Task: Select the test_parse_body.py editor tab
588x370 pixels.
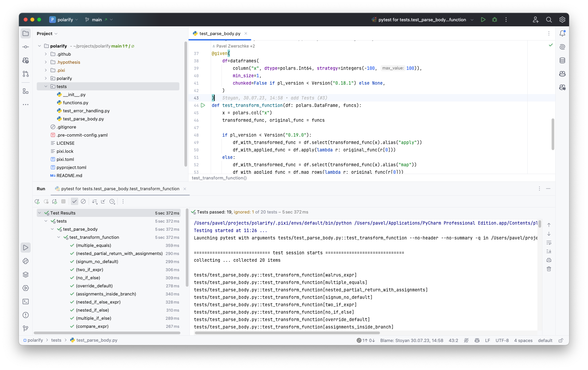Action: [220, 33]
